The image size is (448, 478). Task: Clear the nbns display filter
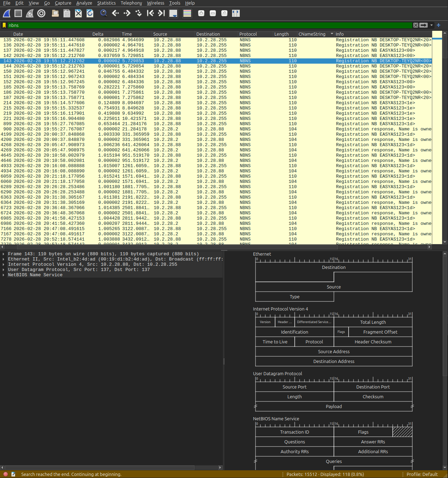[x=416, y=25]
